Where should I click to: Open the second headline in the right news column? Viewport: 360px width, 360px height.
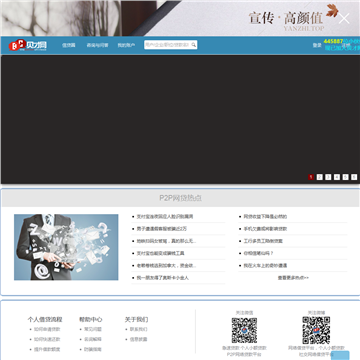265,229
